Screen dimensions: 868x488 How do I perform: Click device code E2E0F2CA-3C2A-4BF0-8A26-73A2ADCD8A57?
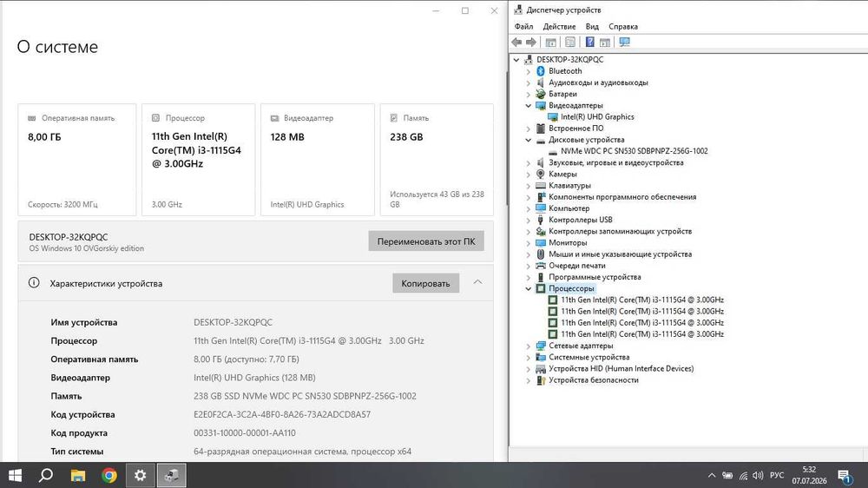[282, 414]
